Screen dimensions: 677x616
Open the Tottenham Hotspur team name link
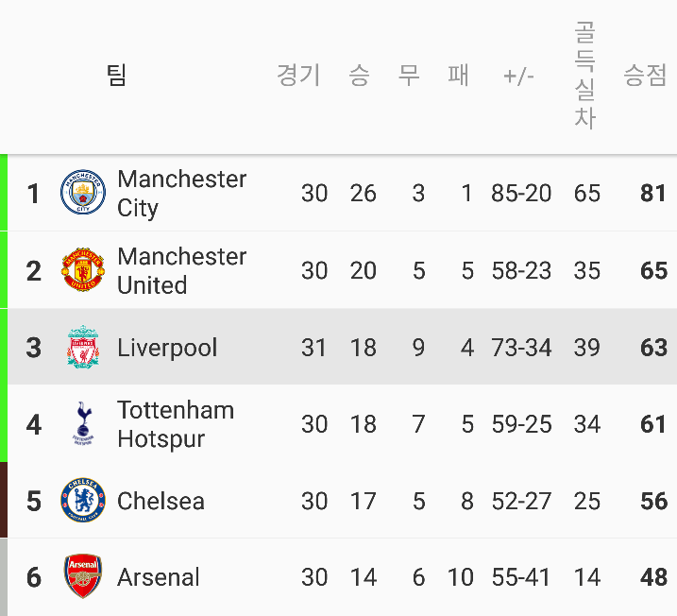(x=175, y=424)
